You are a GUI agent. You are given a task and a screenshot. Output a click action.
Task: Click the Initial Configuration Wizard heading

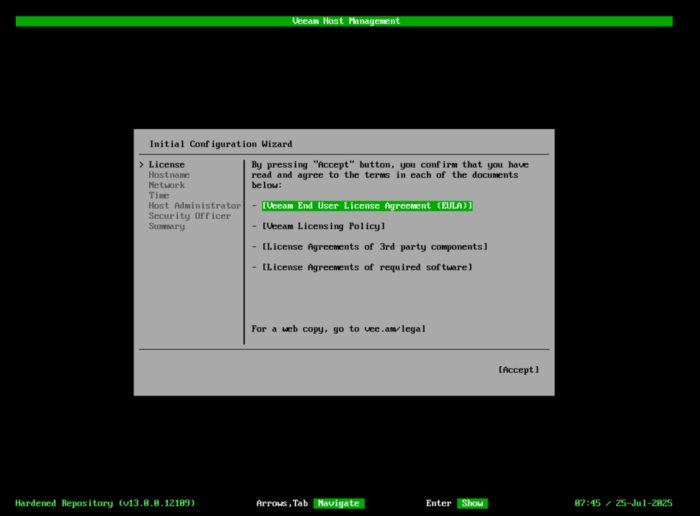coord(221,144)
